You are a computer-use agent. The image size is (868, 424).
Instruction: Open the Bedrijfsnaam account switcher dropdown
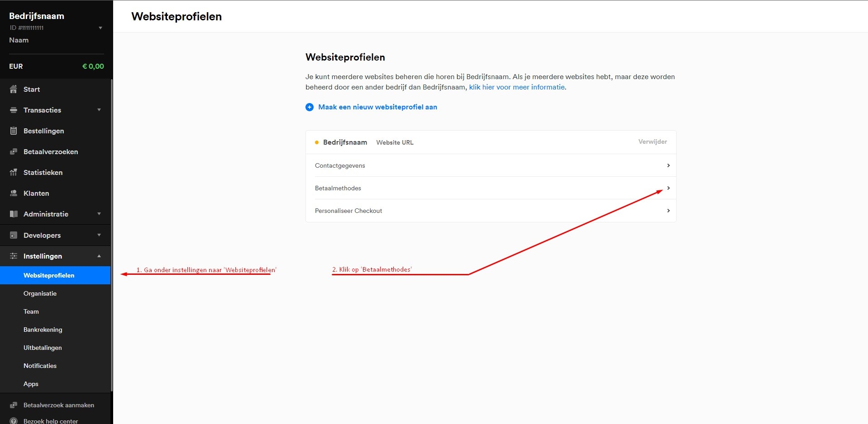tap(100, 28)
